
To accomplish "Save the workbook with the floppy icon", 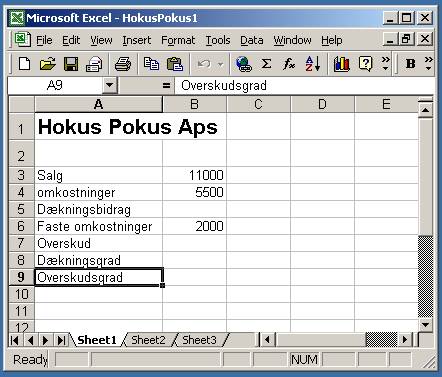I will click(71, 63).
